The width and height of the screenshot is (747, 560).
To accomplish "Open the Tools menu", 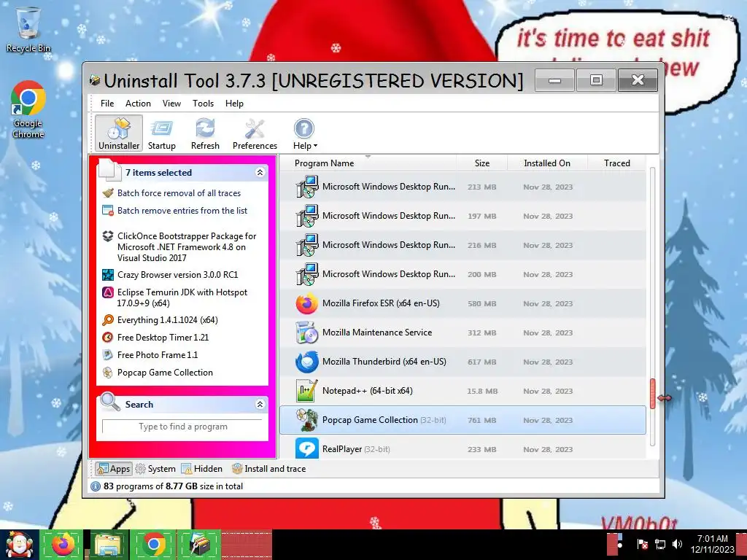I will (x=203, y=104).
